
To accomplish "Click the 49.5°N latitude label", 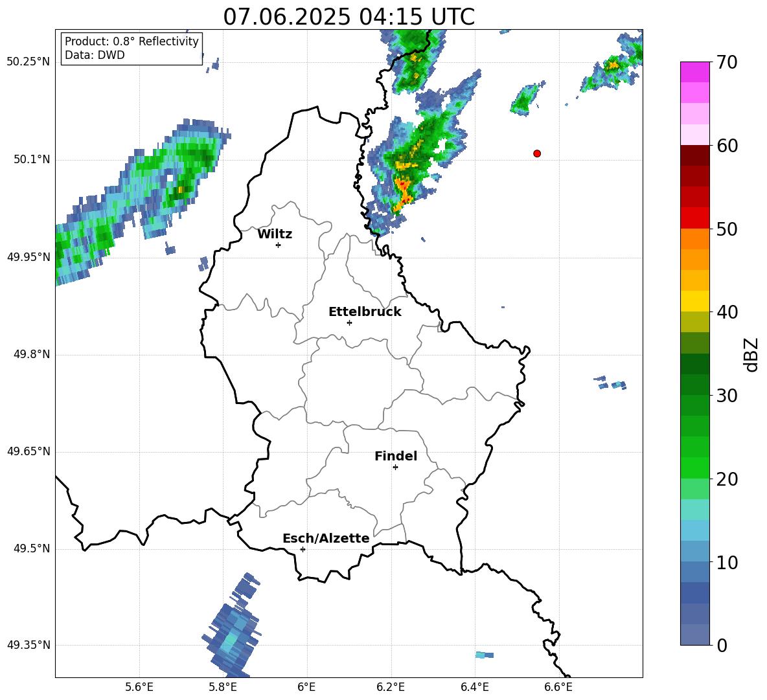I will pos(32,548).
